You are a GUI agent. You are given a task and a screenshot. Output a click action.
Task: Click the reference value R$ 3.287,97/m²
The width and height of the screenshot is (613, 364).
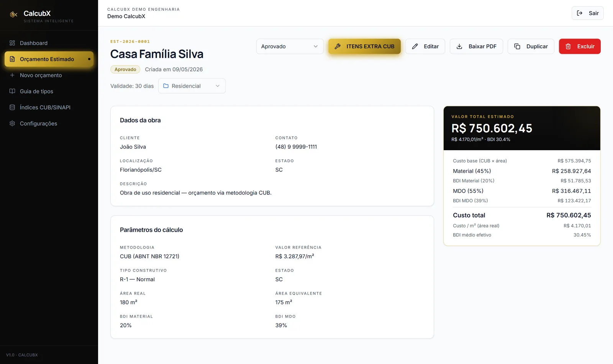click(x=295, y=256)
